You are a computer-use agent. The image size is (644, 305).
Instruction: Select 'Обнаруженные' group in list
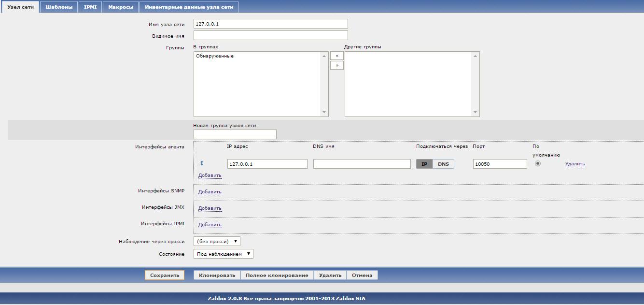[215, 56]
